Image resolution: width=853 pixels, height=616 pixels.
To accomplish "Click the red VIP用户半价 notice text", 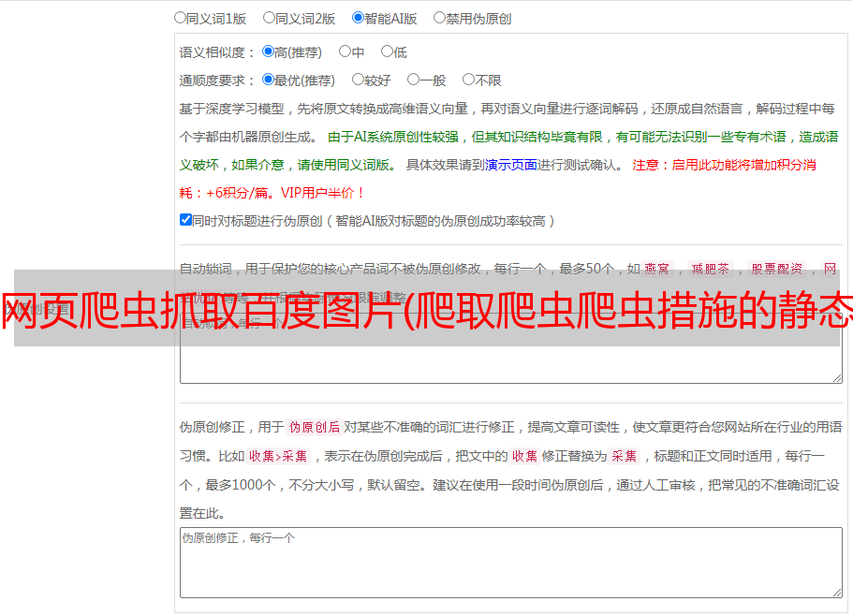I will [322, 193].
